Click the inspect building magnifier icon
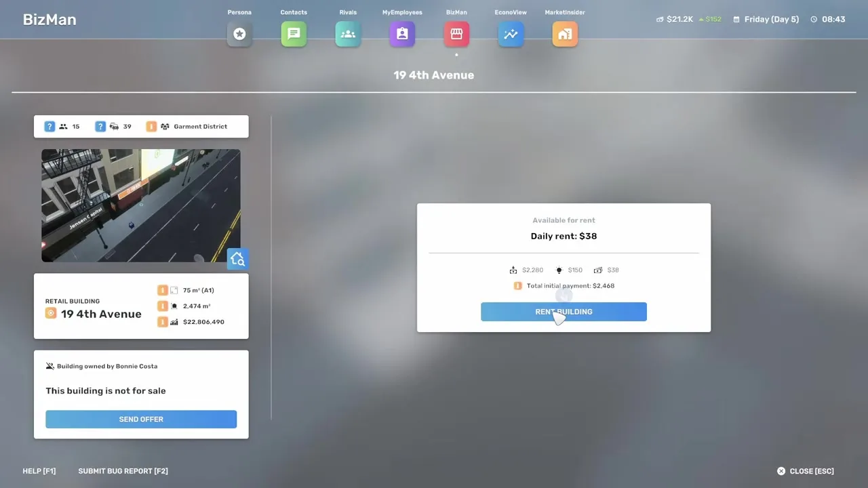 pos(237,258)
